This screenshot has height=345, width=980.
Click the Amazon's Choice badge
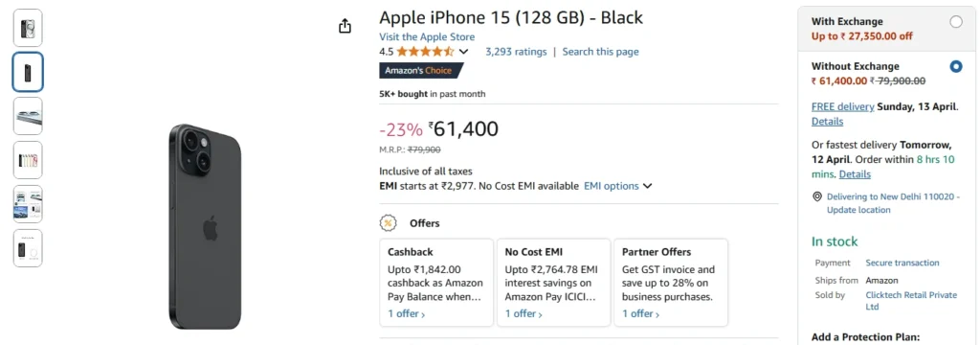click(x=421, y=71)
